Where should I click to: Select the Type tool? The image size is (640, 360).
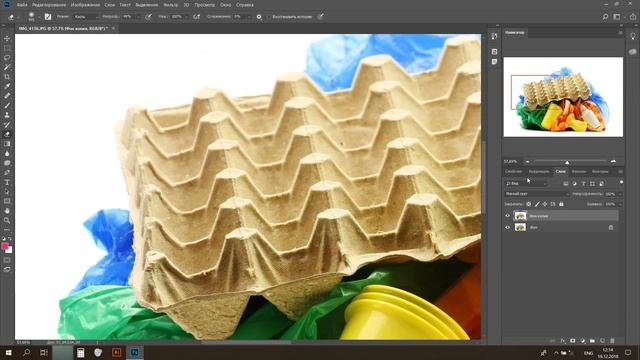pyautogui.click(x=7, y=182)
